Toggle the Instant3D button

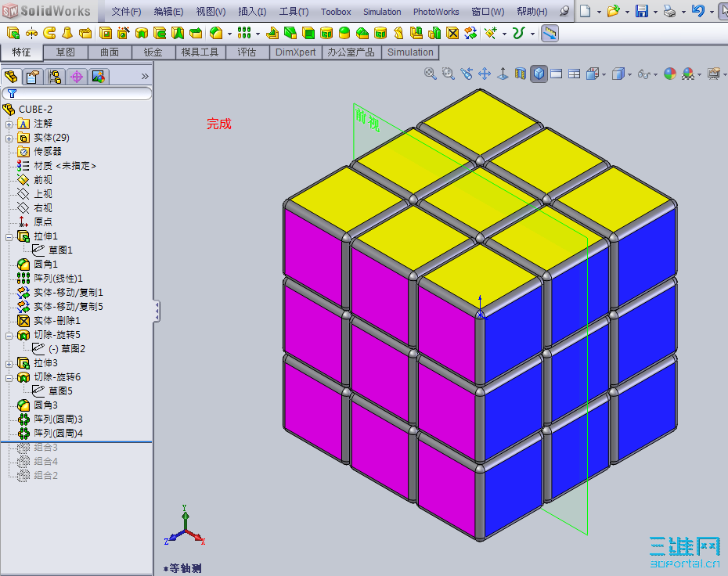550,33
